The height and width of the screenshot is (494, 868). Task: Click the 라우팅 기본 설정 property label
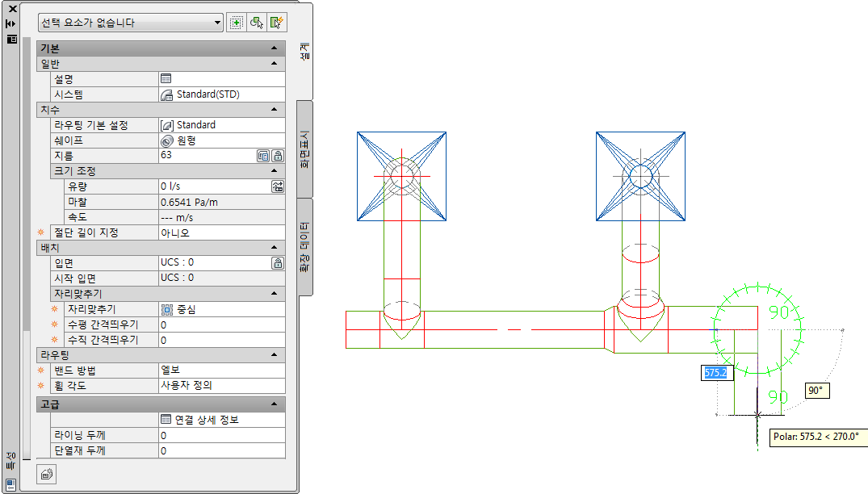(90, 125)
